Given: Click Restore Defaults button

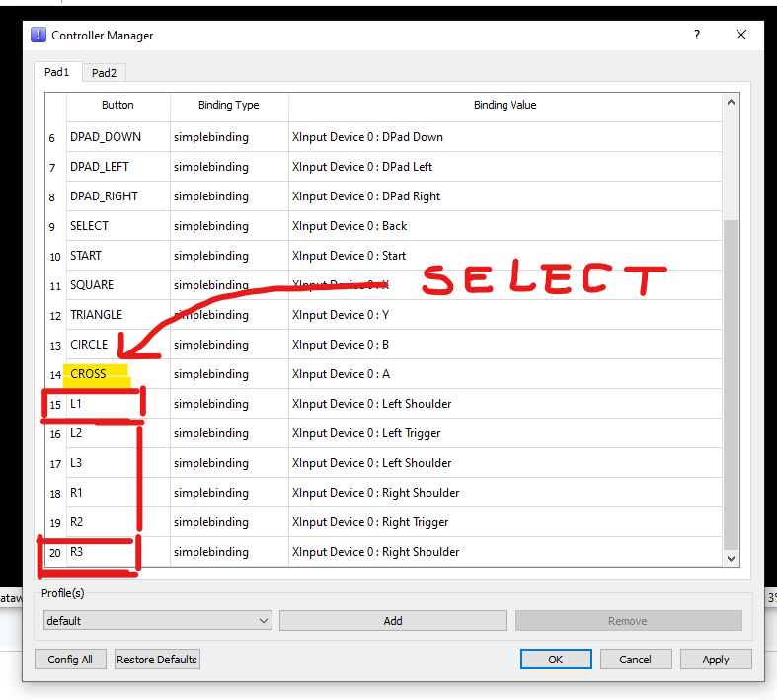Looking at the screenshot, I should [x=157, y=660].
